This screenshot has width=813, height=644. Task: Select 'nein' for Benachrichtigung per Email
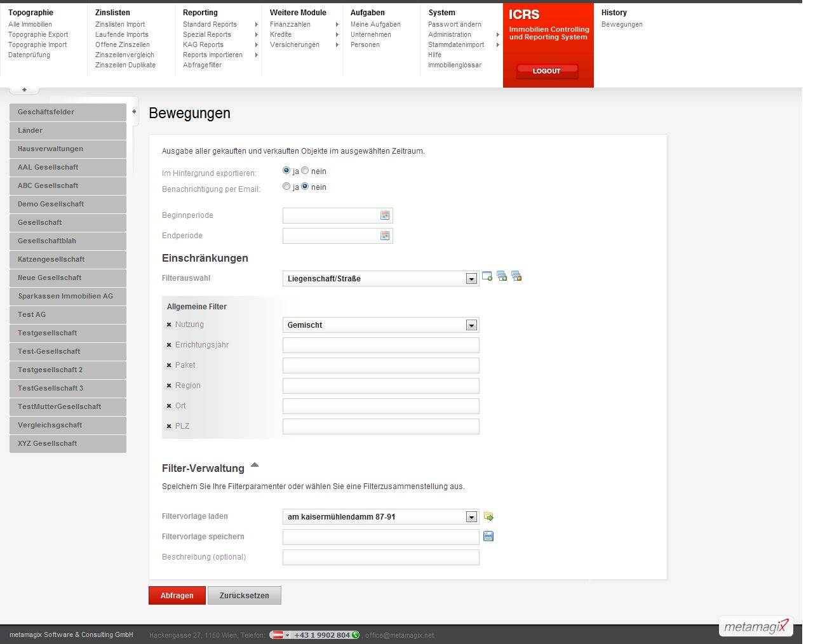(x=305, y=187)
